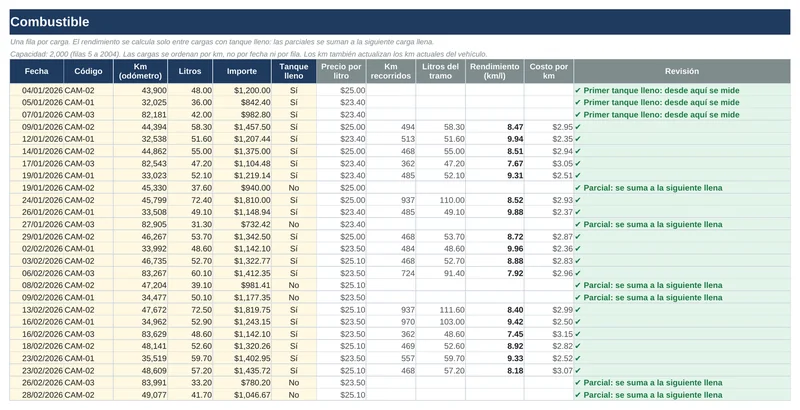Viewport: 800px width, 410px height.
Task: Select the cost per km cell $2.95
Action: pyautogui.click(x=548, y=127)
